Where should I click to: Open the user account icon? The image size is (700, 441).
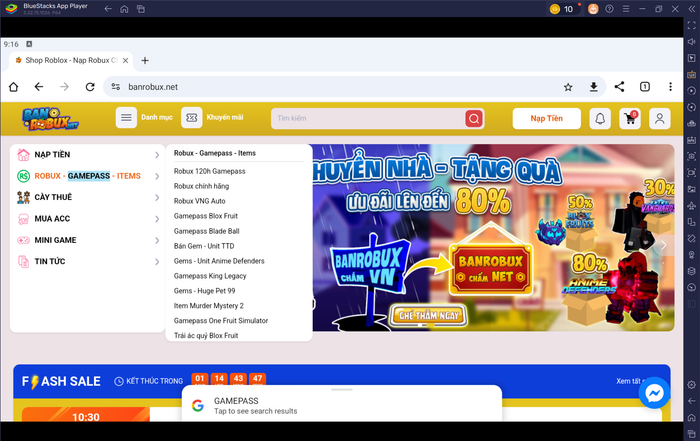click(659, 118)
